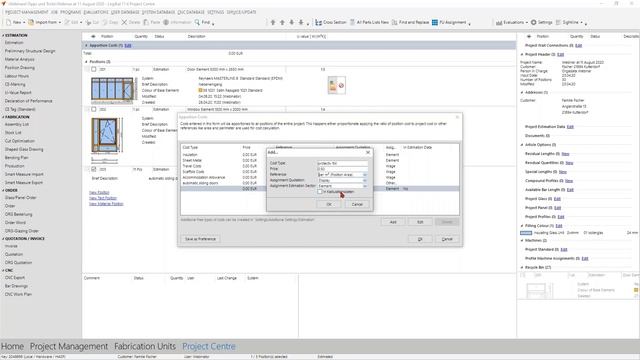Click OK in the Add dialog
Image resolution: width=640 pixels, height=360 pixels.
pyautogui.click(x=329, y=204)
